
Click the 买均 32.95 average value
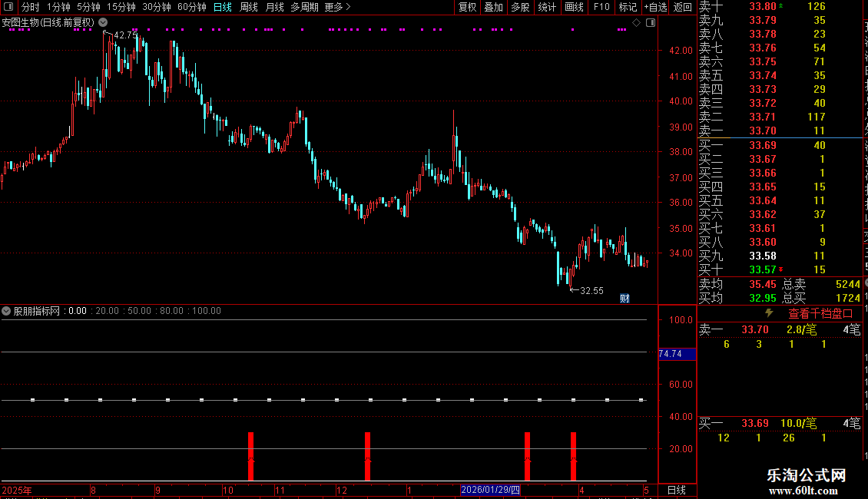763,298
